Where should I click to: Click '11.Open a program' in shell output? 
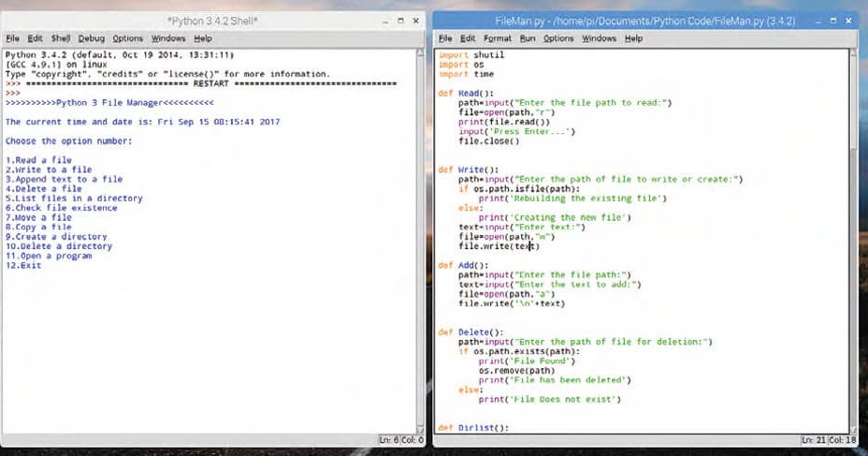(x=49, y=256)
